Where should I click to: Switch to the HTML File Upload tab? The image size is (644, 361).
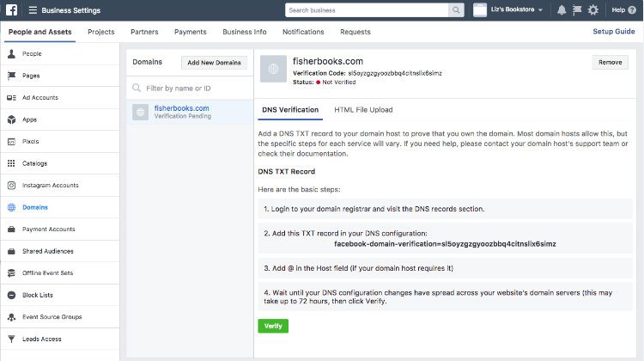point(363,110)
